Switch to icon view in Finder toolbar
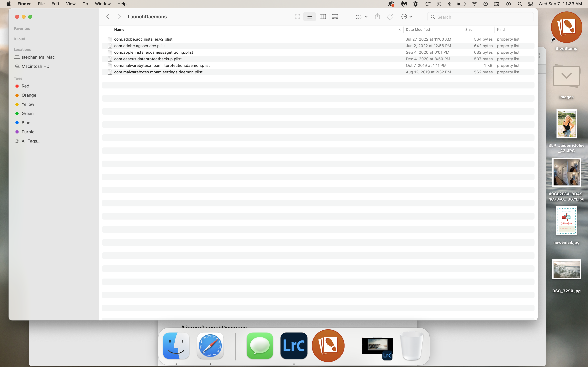588x367 pixels. tap(297, 17)
